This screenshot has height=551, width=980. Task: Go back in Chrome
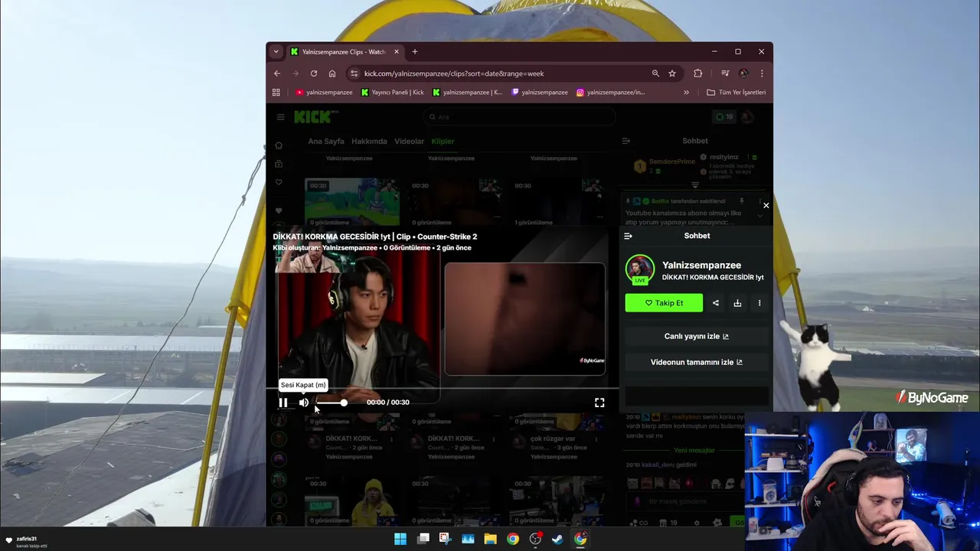[x=277, y=73]
